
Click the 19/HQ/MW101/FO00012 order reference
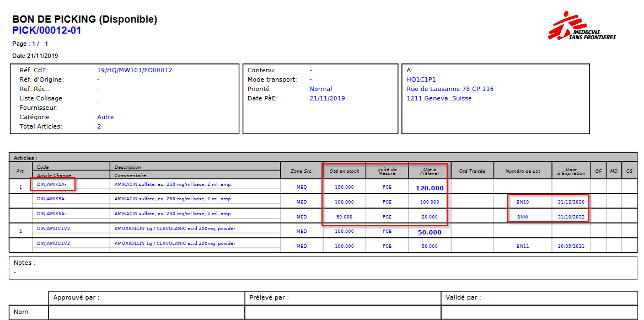click(135, 70)
